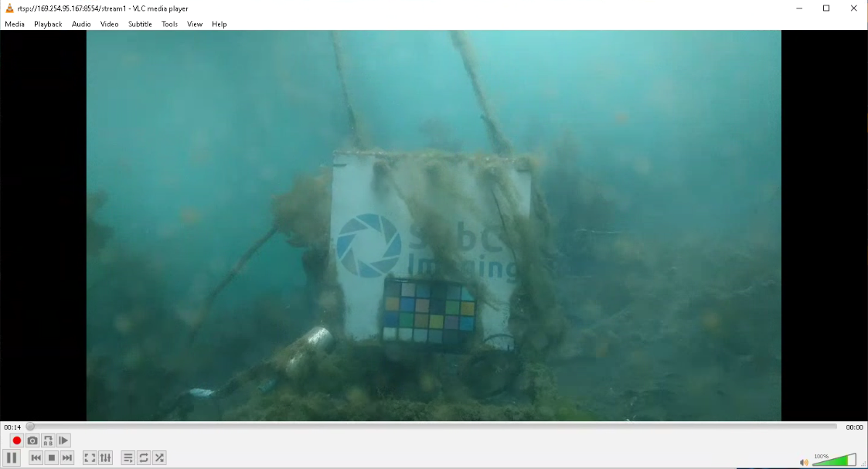The image size is (868, 469).
Task: Enable random shuffle playback
Action: tap(159, 458)
